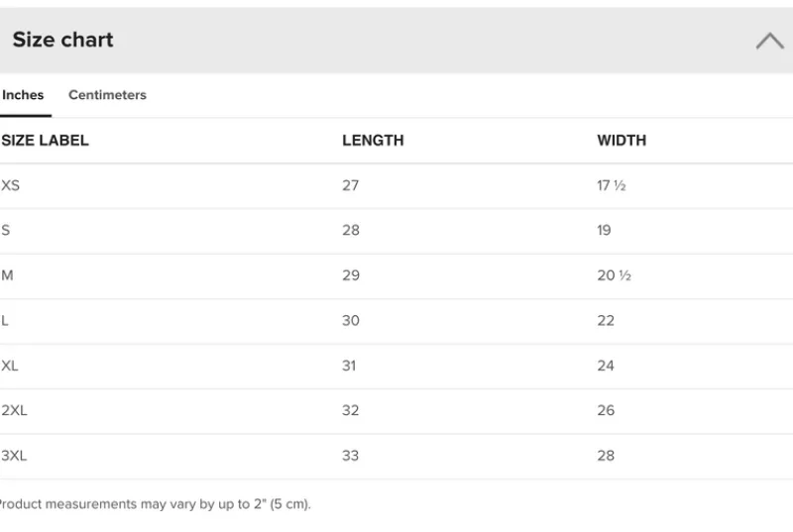Select the M size label
This screenshot has height=532, width=793.
coord(8,275)
